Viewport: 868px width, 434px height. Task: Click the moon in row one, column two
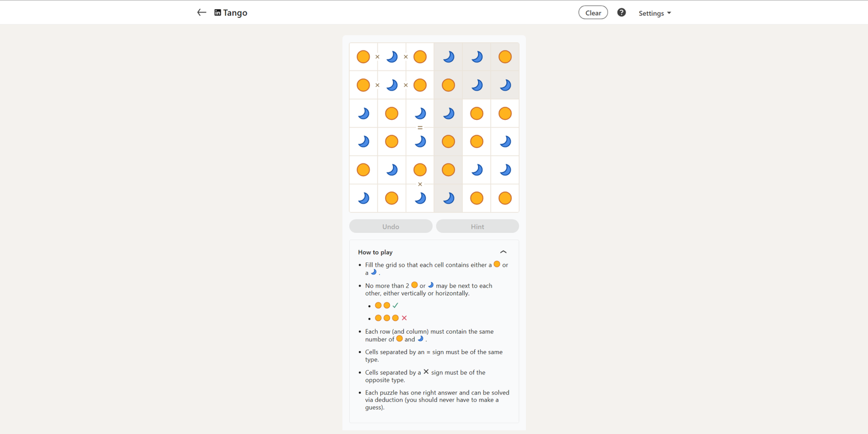[392, 57]
